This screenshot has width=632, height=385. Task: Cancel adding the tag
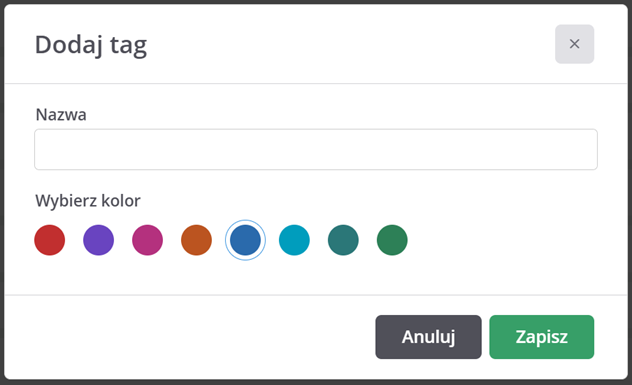[428, 337]
